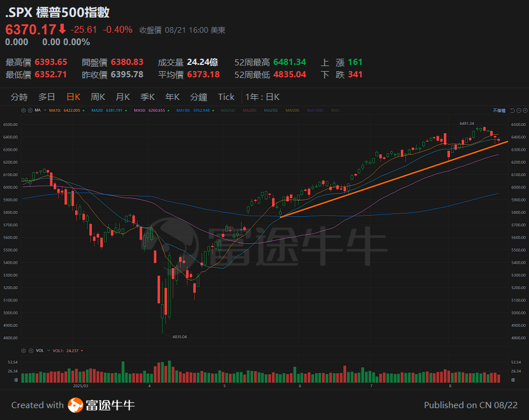Remove the volume indicator with circle-x icon

click(x=31, y=350)
